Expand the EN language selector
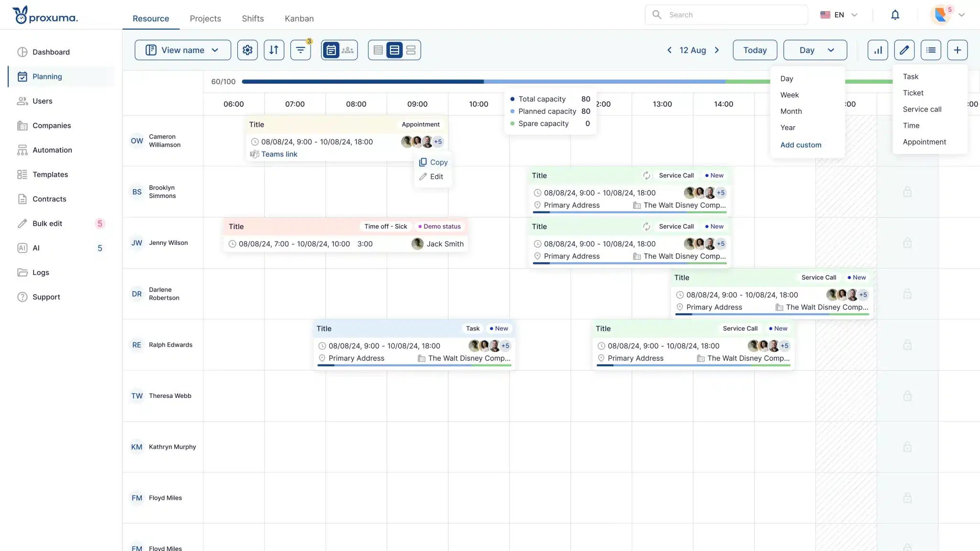980x551 pixels. point(839,15)
